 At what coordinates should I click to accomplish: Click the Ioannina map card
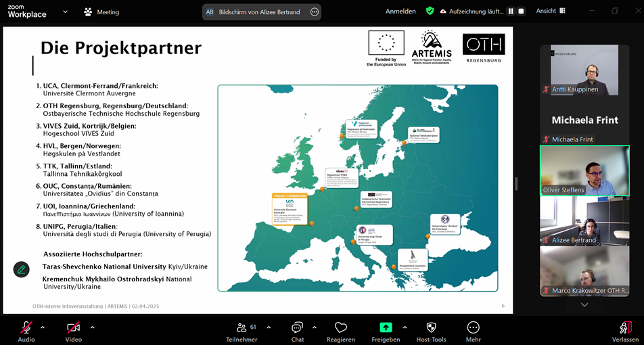pyautogui.click(x=413, y=260)
